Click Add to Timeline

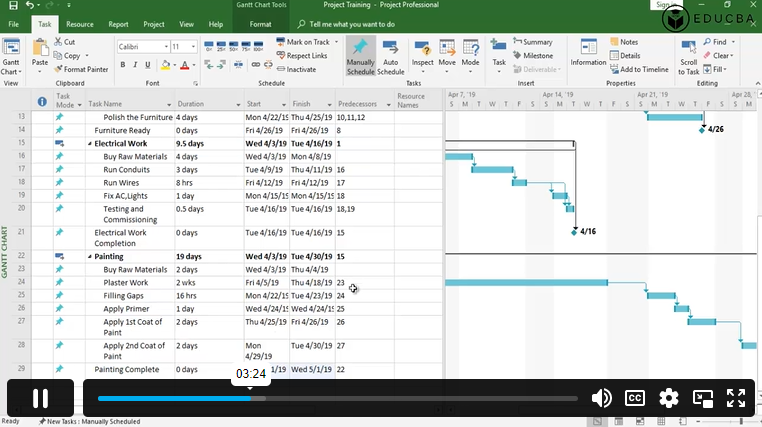643,69
